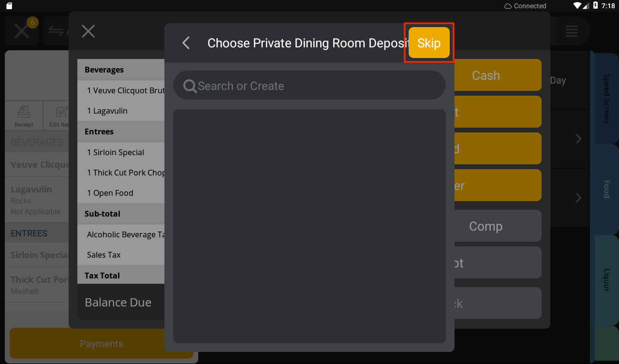Check the cloud Connected status indicator
619x364 pixels.
(x=525, y=6)
